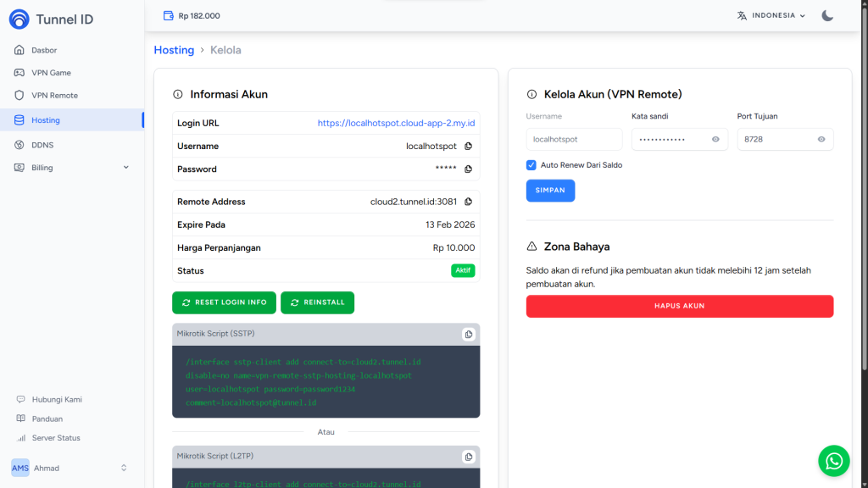
Task: Show the Kata sandi password value
Action: tap(715, 139)
